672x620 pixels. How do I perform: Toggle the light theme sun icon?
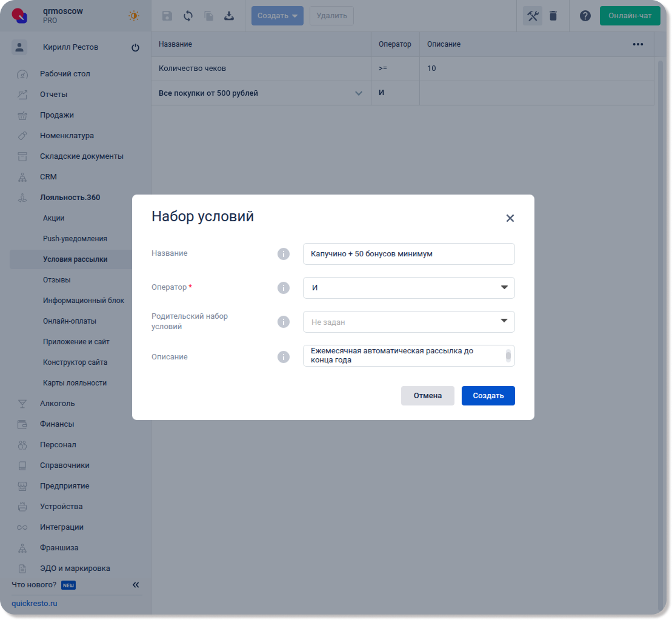pos(134,16)
